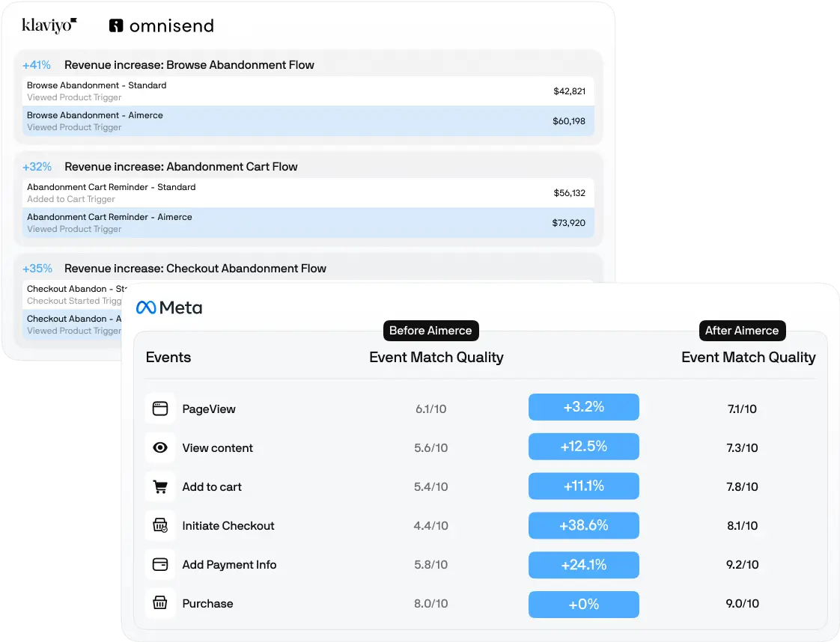Click the Event Match Quality header under Before Aimerce
This screenshot has height=642, width=840.
(436, 357)
